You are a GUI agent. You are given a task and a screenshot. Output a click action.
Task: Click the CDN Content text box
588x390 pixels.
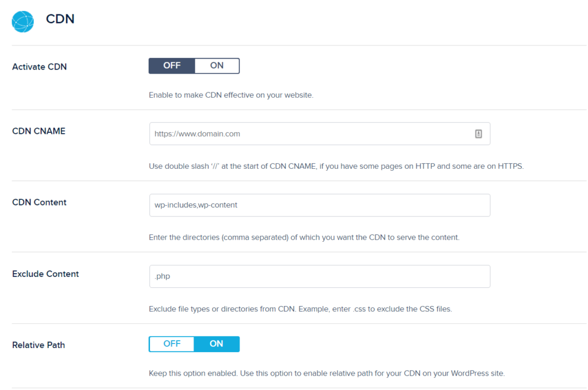click(x=319, y=205)
